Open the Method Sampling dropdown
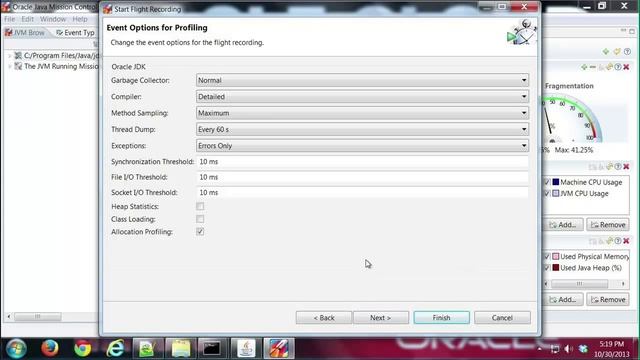640x360 pixels. click(x=362, y=113)
